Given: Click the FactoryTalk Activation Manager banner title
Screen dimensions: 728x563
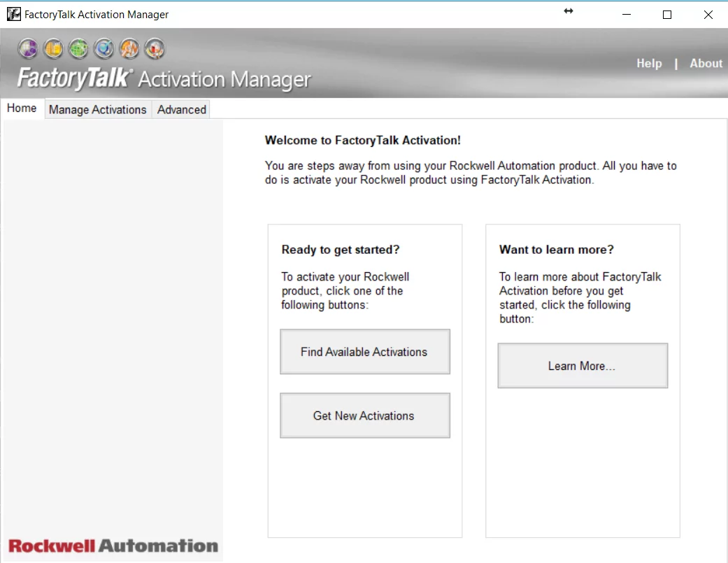Looking at the screenshot, I should coord(164,78).
